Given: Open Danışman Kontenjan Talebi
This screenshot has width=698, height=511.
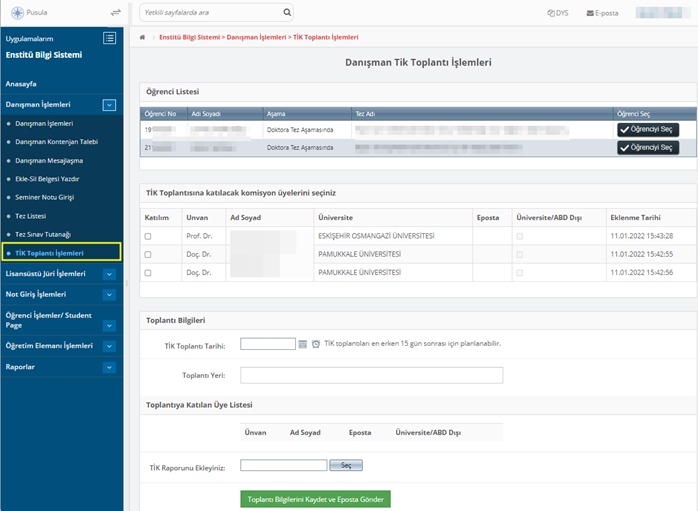Looking at the screenshot, I should 57,142.
